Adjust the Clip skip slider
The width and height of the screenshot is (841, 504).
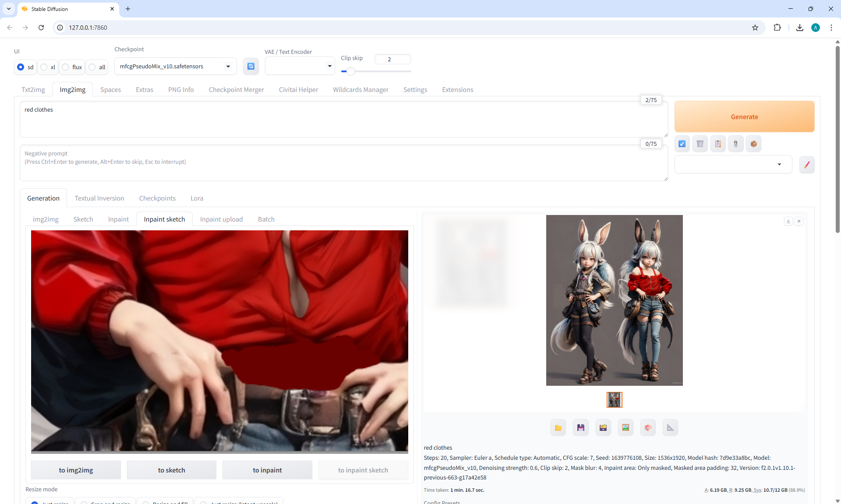(x=350, y=71)
